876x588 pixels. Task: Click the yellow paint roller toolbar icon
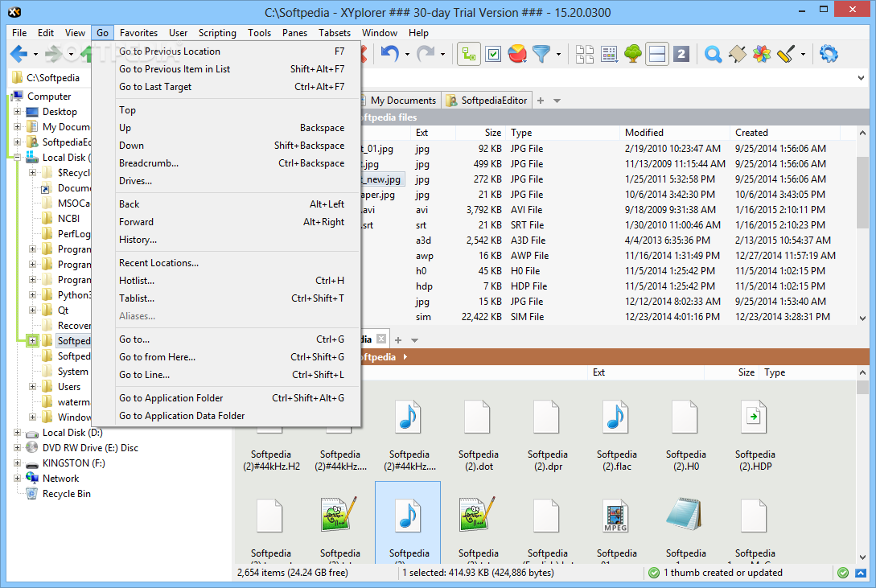click(x=785, y=54)
